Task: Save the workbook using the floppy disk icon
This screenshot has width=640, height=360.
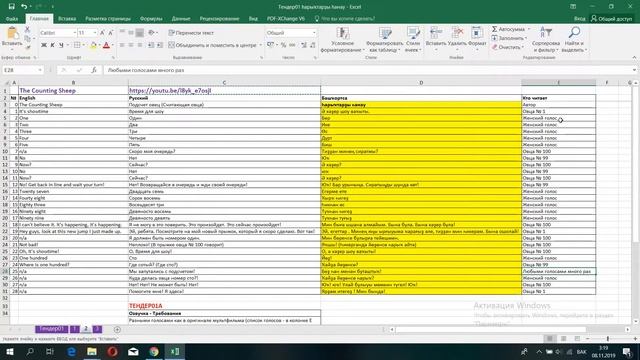Action: click(11, 7)
